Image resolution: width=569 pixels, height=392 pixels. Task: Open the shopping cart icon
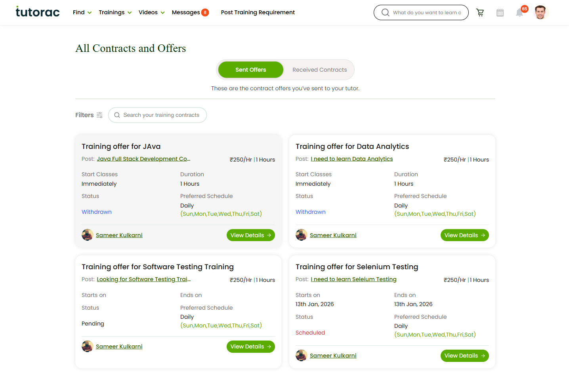pos(480,13)
